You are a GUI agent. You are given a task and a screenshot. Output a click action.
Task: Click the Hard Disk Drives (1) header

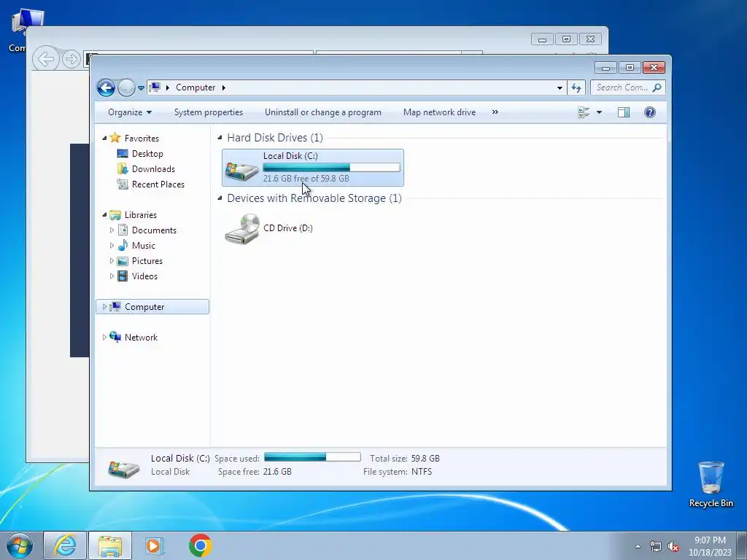pos(275,138)
